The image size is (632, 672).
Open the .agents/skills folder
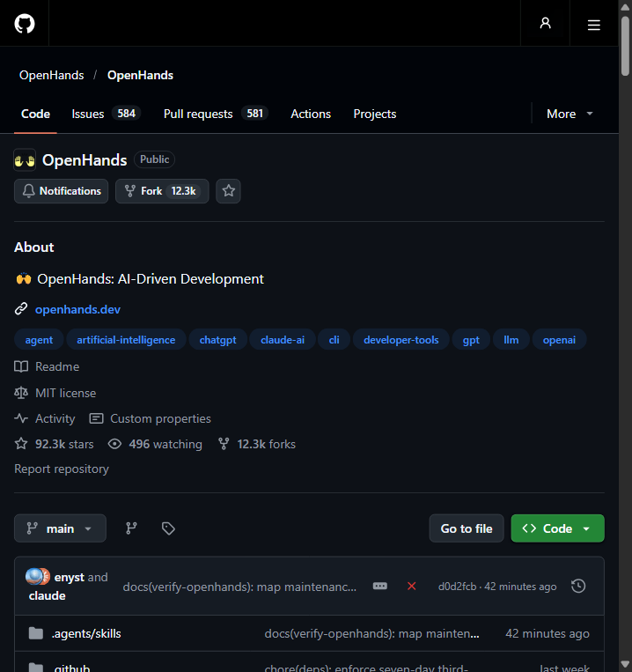(x=86, y=633)
